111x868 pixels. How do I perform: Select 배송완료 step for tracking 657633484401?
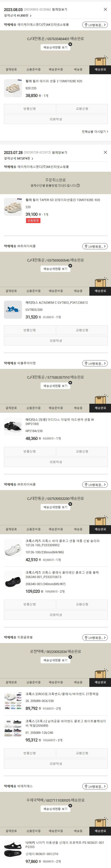pyautogui.click(x=100, y=69)
